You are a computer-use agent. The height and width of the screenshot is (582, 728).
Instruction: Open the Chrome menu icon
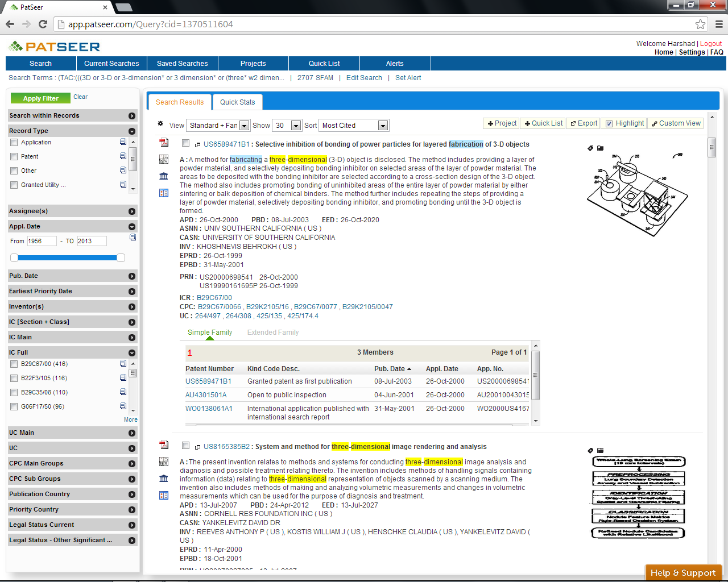click(719, 24)
